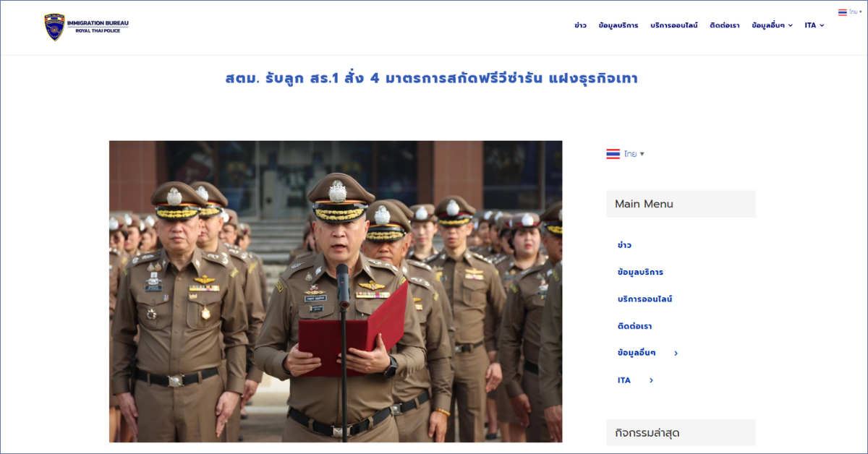Screen dimensions: 868x454
Task: Click บริการออนไลน์ in the Main Menu sidebar
Action: pos(644,299)
